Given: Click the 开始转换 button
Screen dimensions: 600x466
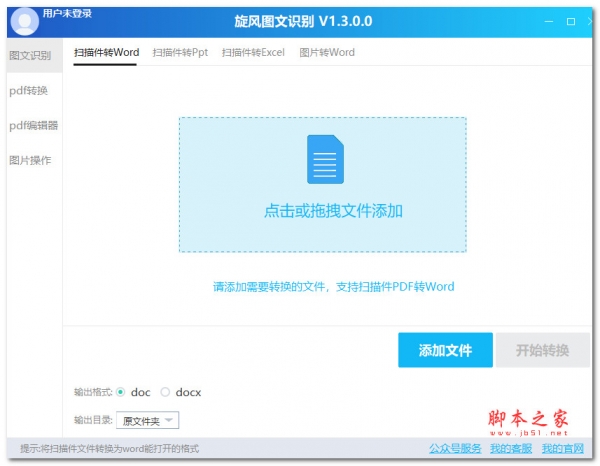Looking at the screenshot, I should pos(542,350).
